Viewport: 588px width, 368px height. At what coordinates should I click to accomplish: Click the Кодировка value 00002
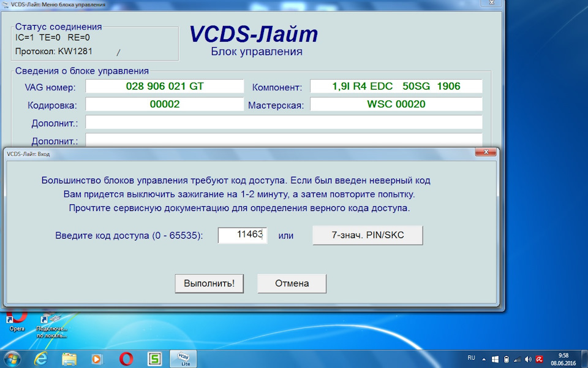(165, 104)
